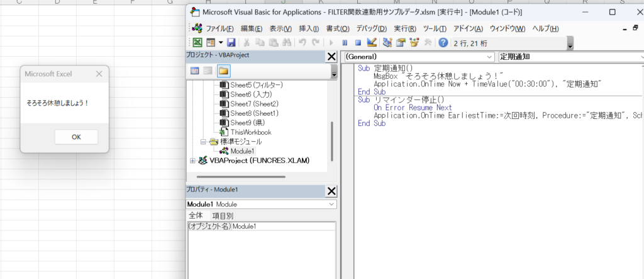
Task: Click the VBA icon left of ファイル menu
Action: pos(197,28)
